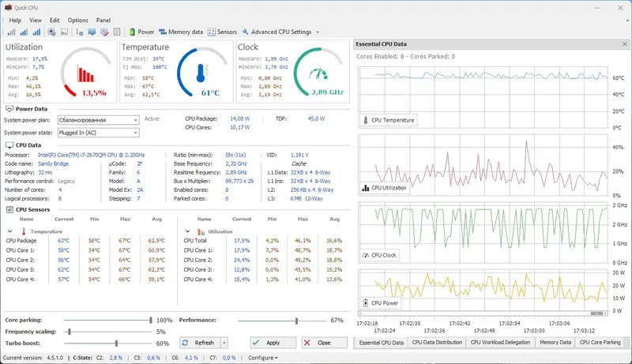Expand the Refresh button dropdown arrow
Image resolution: width=632 pixels, height=364 pixels.
coord(224,343)
